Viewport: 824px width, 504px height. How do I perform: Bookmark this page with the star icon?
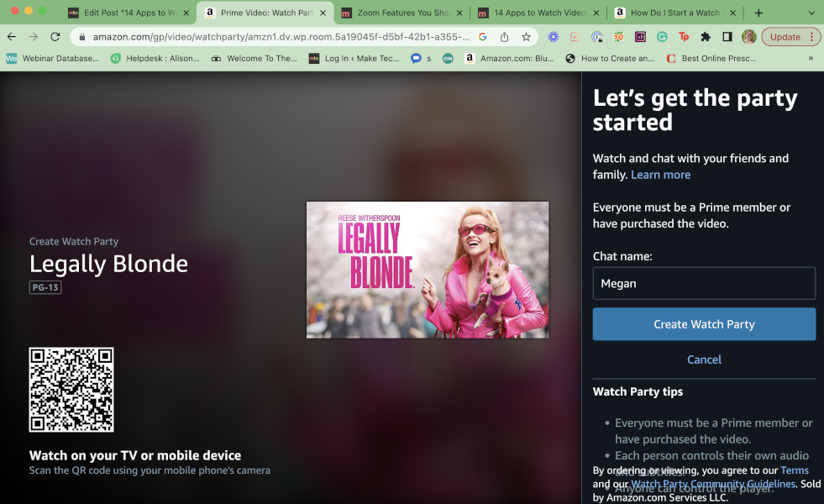[x=526, y=37]
